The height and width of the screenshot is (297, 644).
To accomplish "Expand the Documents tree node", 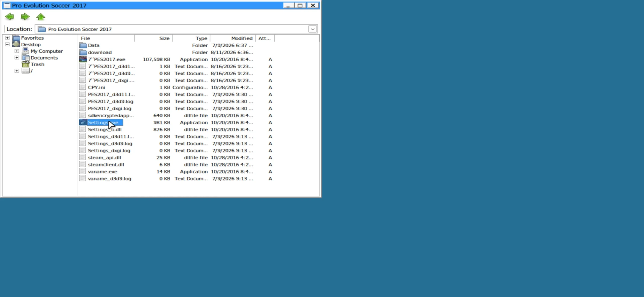I will (x=17, y=58).
